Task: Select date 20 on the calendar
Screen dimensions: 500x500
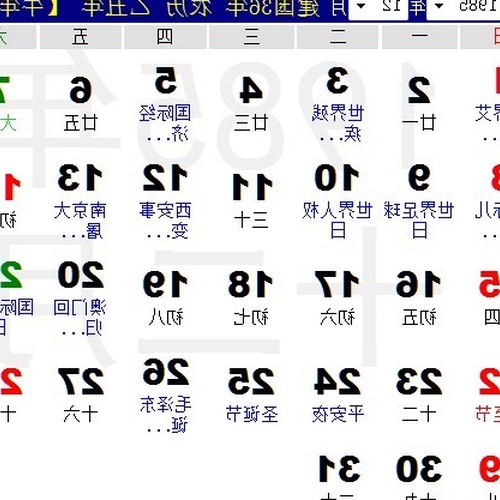Action: tap(81, 275)
